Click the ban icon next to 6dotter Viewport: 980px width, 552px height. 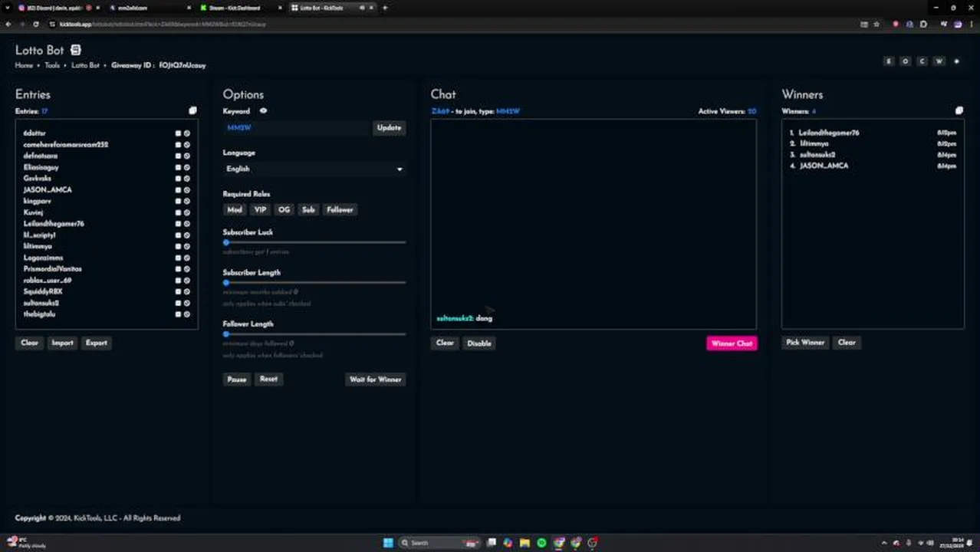coord(186,133)
